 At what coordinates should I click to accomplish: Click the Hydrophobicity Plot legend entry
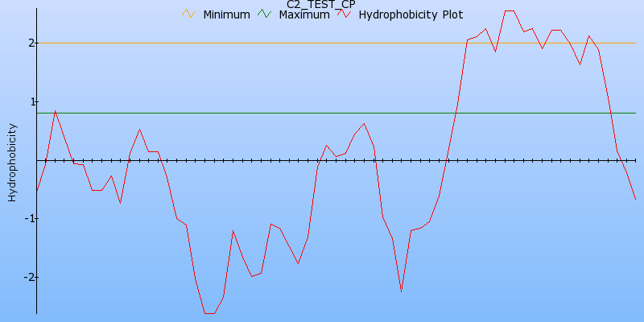411,14
